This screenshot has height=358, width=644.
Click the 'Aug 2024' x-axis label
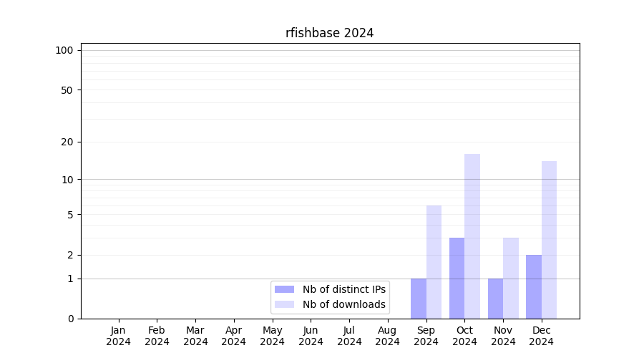(388, 336)
